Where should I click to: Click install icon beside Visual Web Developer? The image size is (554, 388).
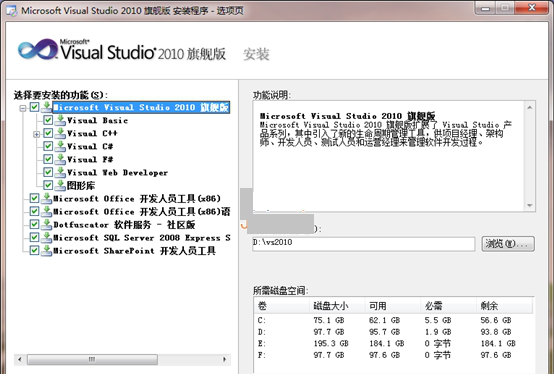click(60, 172)
